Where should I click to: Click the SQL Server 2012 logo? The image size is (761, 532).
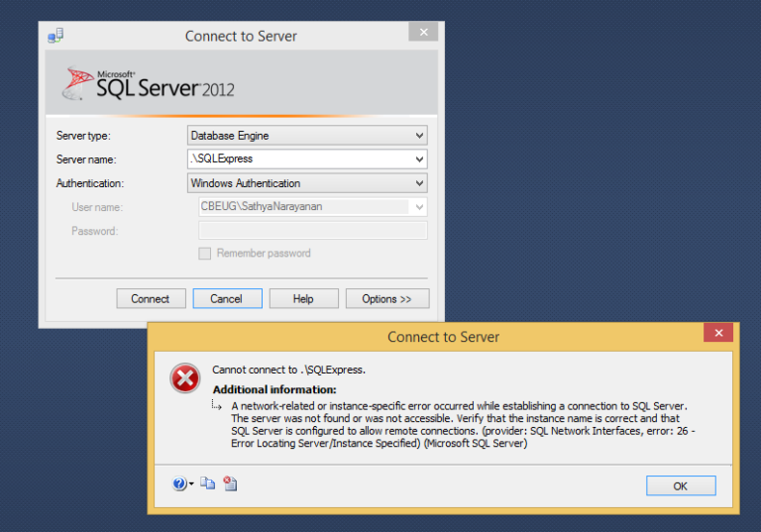(x=149, y=83)
